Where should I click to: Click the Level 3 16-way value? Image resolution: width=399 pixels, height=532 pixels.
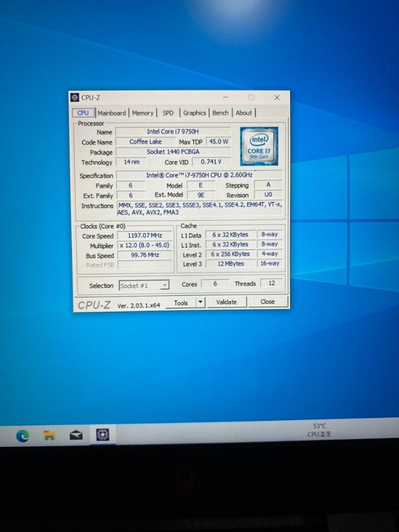coord(270,263)
